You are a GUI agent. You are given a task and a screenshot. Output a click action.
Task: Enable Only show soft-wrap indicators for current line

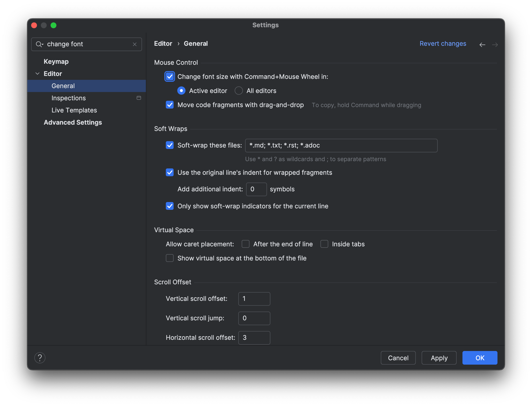[x=169, y=206]
